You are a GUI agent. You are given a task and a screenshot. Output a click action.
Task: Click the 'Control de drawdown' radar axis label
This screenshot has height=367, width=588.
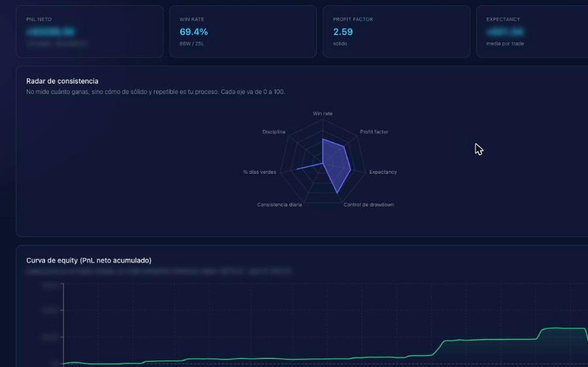click(x=368, y=204)
